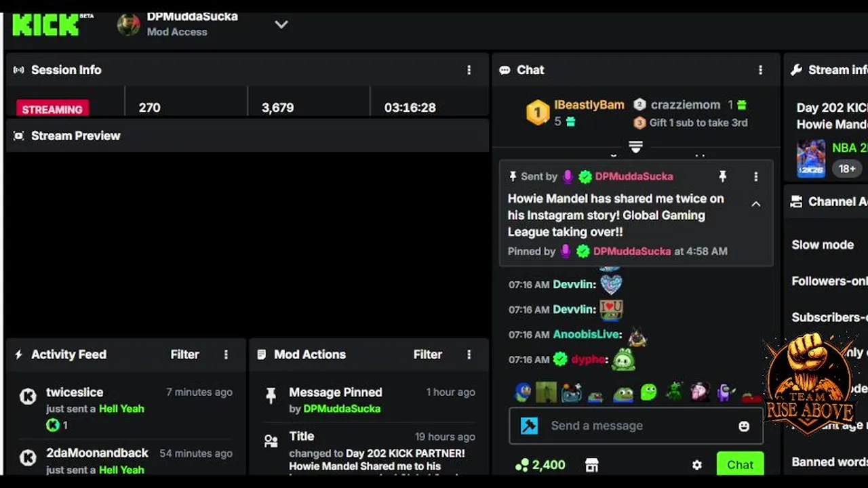Open Mod Actions three-dot menu

(469, 354)
